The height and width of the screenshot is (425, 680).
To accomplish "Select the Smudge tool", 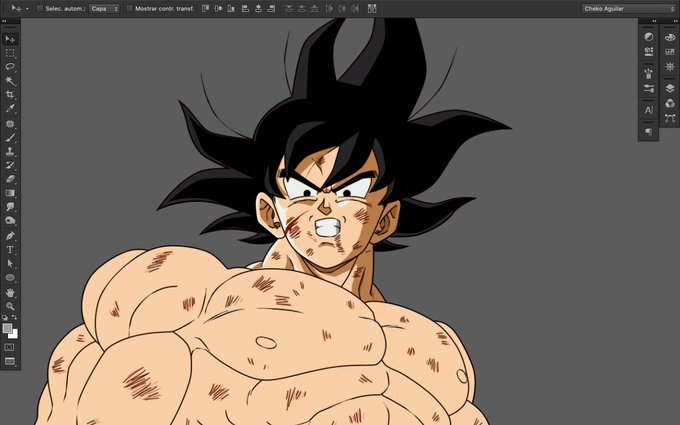I will [x=10, y=207].
